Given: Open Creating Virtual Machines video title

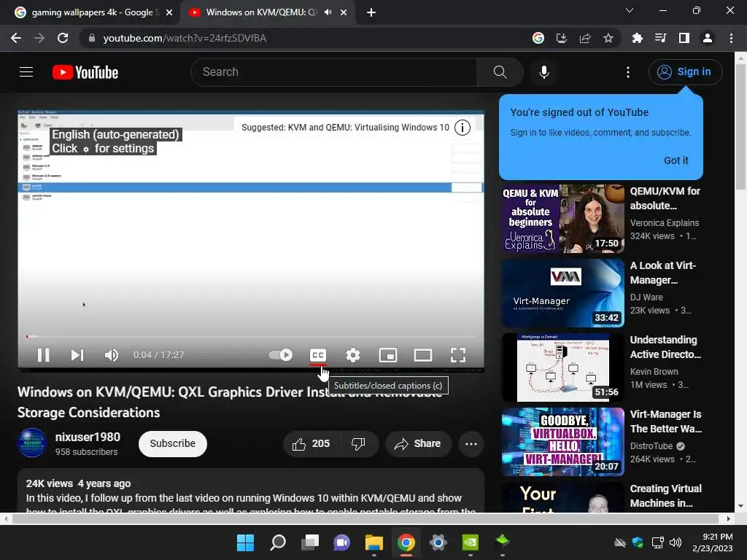Looking at the screenshot, I should pyautogui.click(x=666, y=496).
